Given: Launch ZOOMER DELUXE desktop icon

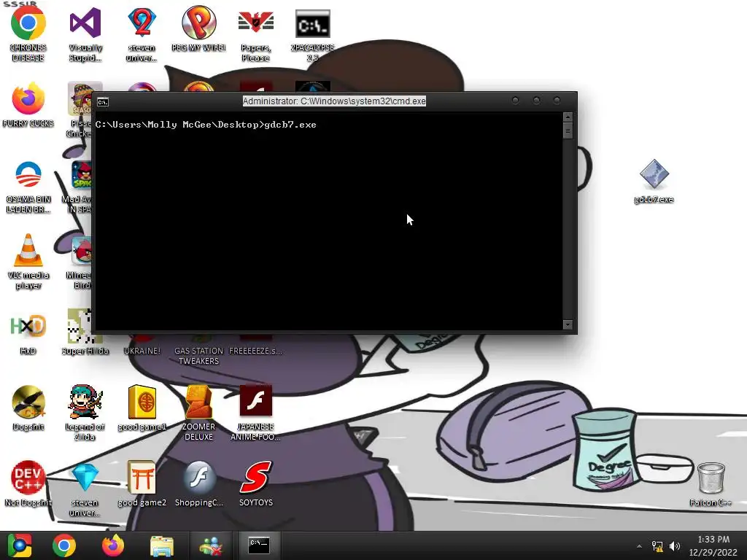Looking at the screenshot, I should (198, 413).
